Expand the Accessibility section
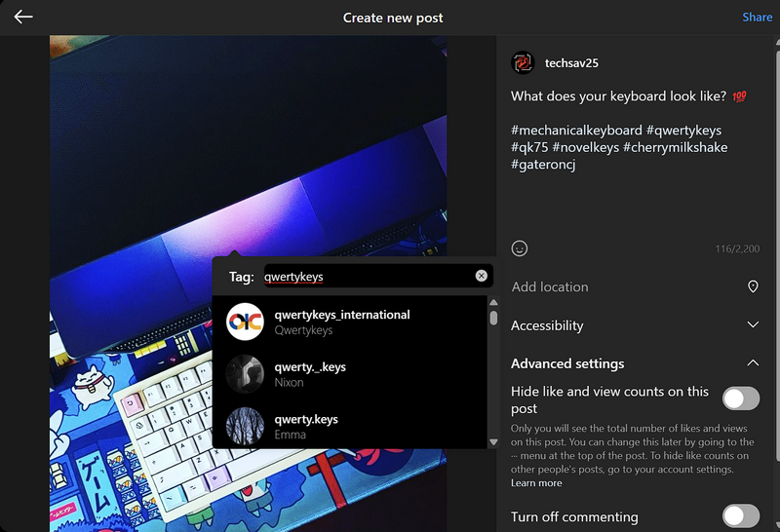The width and height of the screenshot is (780, 532). (x=753, y=325)
